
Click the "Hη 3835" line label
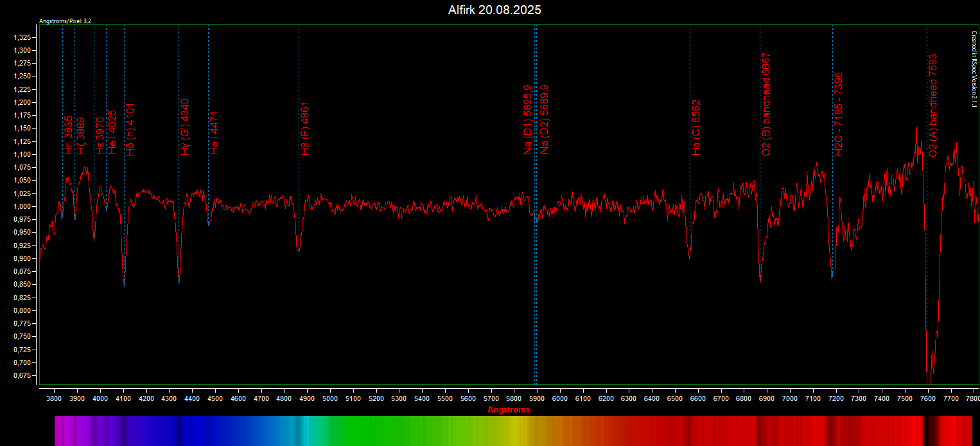(69, 136)
